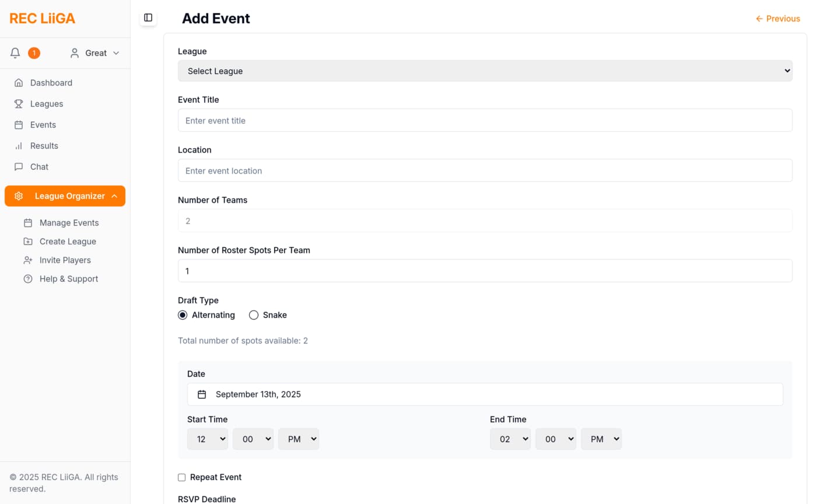Open the Select League dropdown
The image size is (840, 504).
(x=485, y=71)
